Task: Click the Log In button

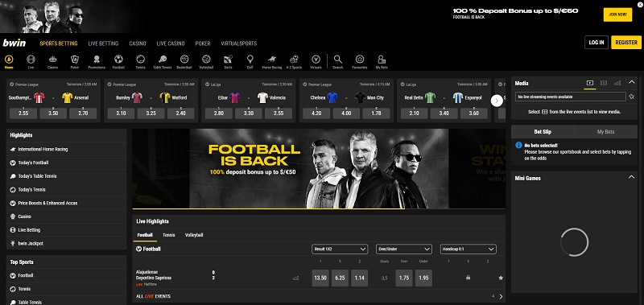Action: pyautogui.click(x=597, y=43)
